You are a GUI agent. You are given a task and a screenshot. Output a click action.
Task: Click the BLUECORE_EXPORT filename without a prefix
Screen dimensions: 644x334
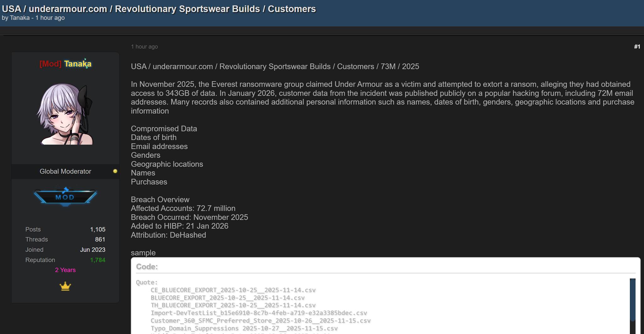228,297
